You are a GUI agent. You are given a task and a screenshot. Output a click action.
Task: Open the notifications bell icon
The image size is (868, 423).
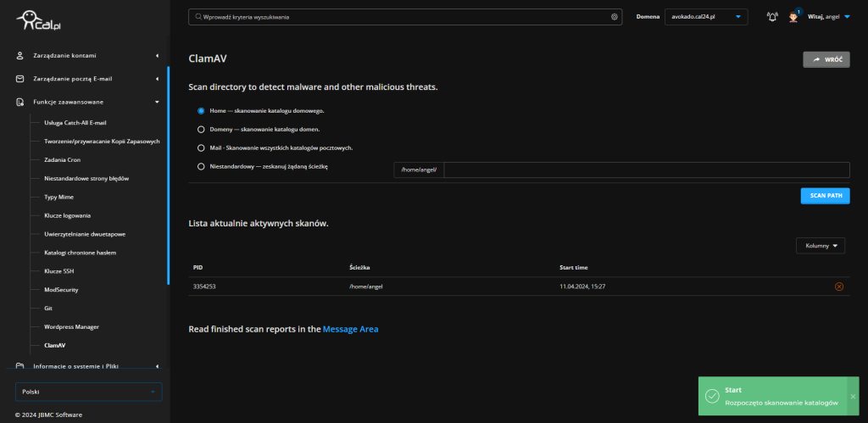pos(772,17)
